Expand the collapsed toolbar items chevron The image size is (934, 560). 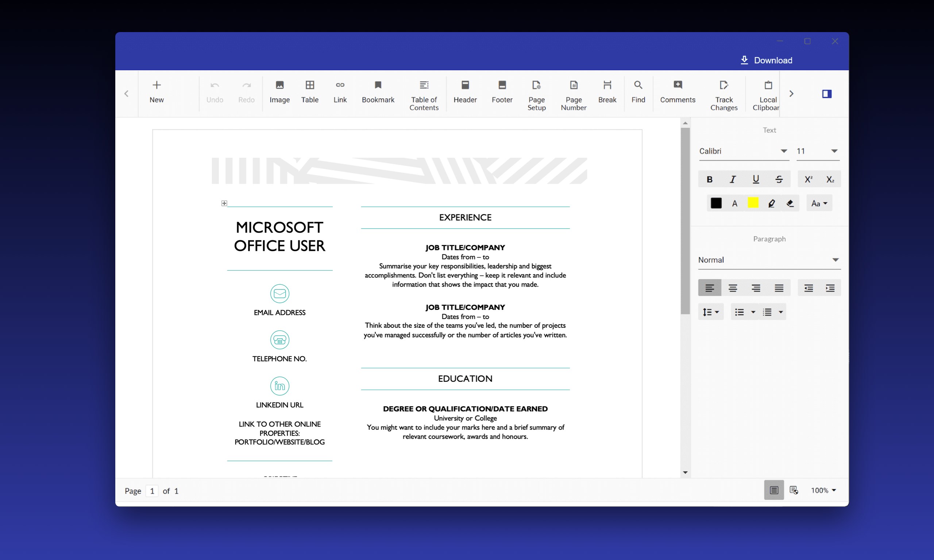point(792,94)
